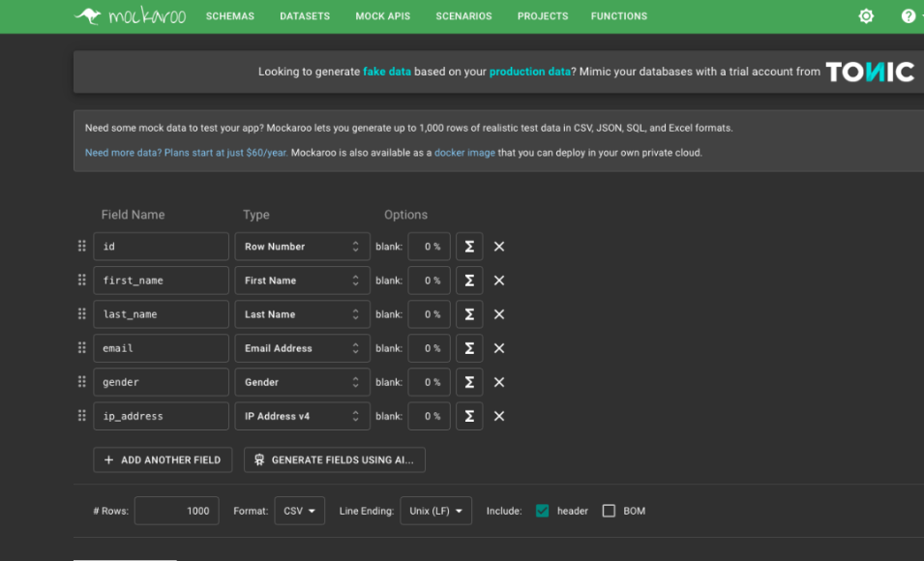Open the CSV format dropdown

point(299,511)
